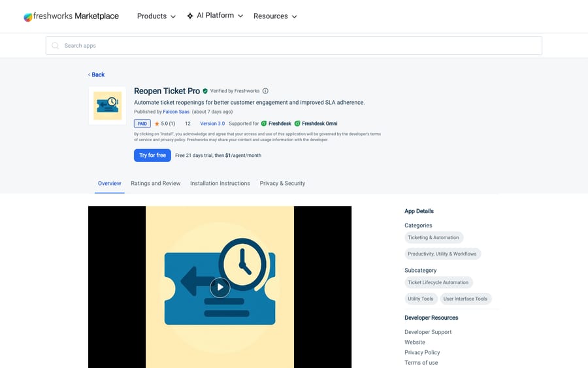The image size is (588, 368).
Task: Go back using the Back link
Action: point(97,75)
